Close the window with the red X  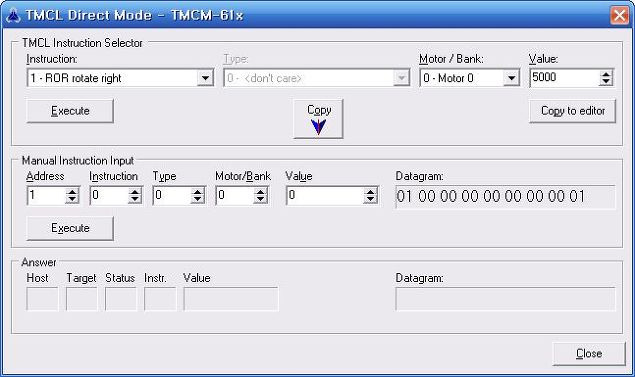[x=620, y=15]
